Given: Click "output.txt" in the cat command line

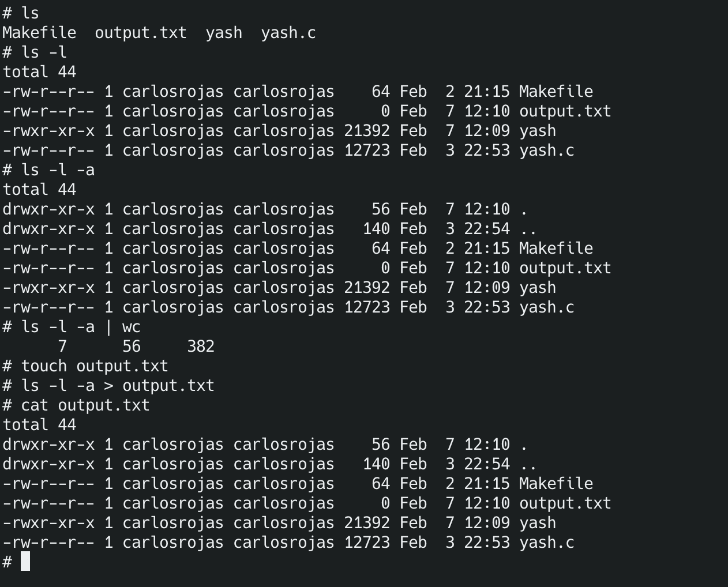Looking at the screenshot, I should click(104, 405).
